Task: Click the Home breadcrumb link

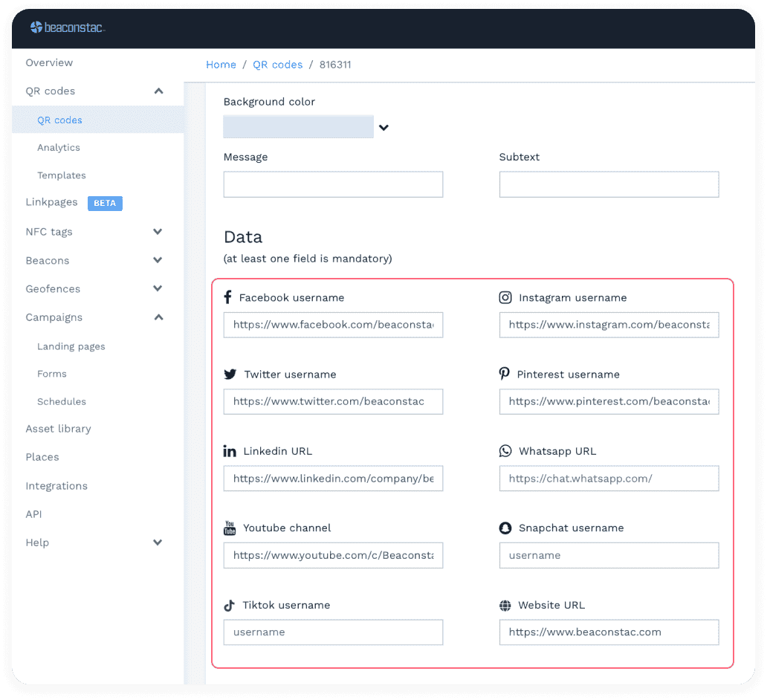Action: [x=221, y=65]
